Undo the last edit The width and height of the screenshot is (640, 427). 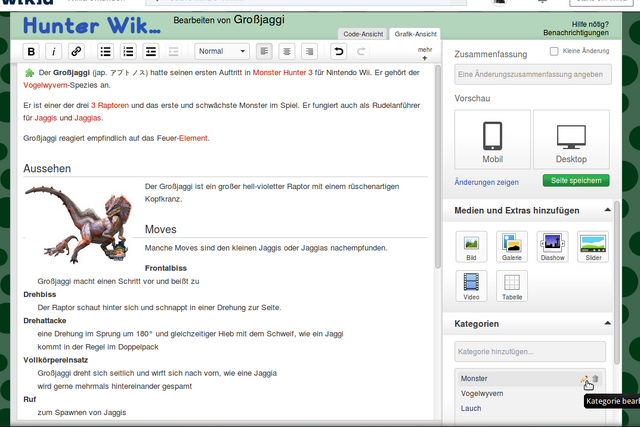pos(339,51)
